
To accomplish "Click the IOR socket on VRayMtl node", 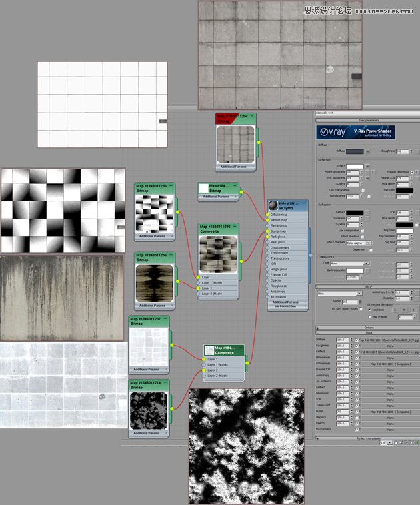I will click(x=267, y=264).
